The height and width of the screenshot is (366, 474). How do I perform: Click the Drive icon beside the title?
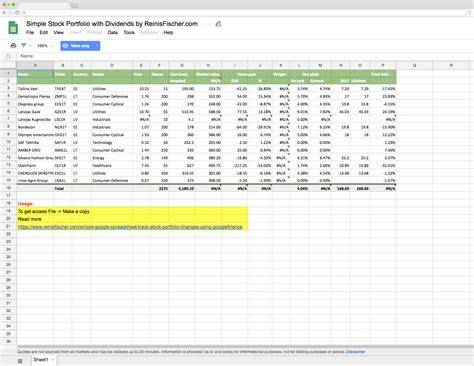[x=219, y=24]
